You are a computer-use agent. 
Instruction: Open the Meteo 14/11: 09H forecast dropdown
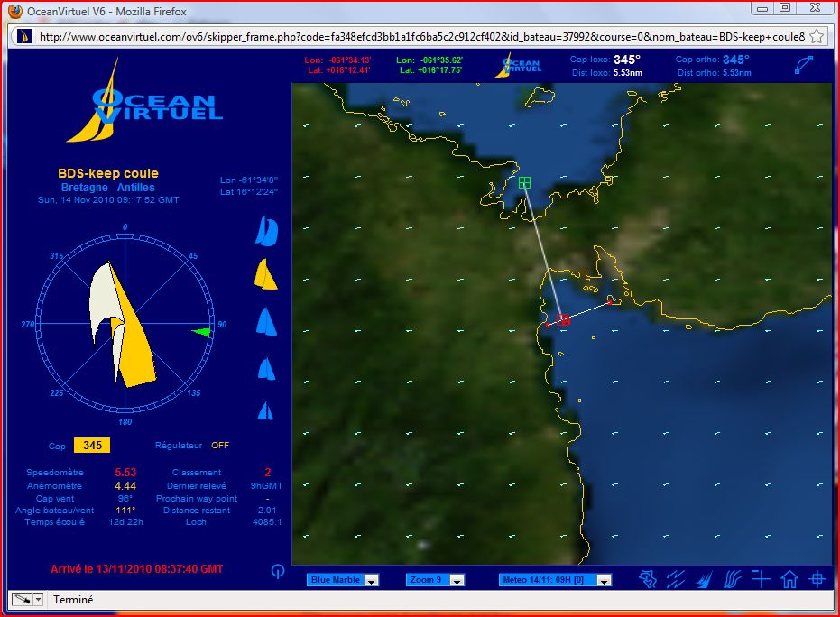click(x=555, y=579)
